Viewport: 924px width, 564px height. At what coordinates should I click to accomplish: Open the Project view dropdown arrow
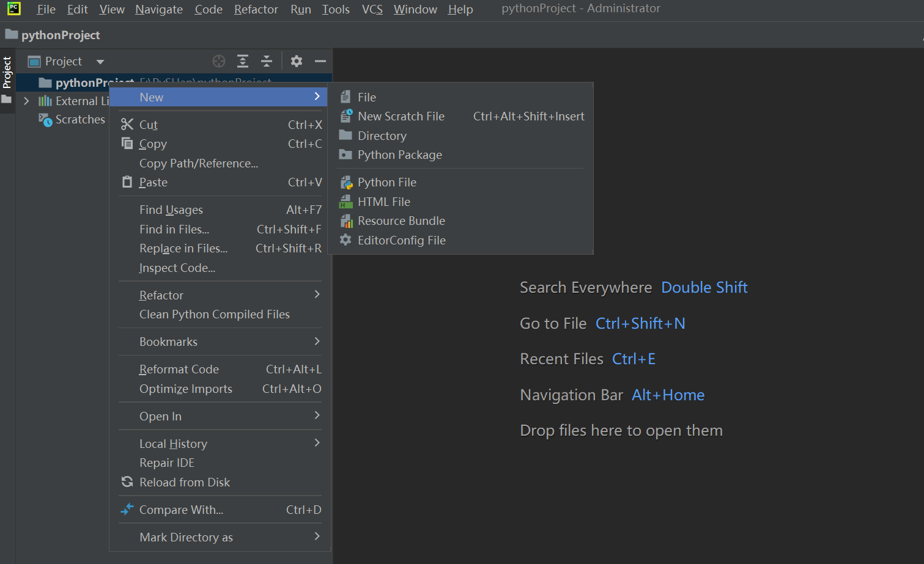100,62
